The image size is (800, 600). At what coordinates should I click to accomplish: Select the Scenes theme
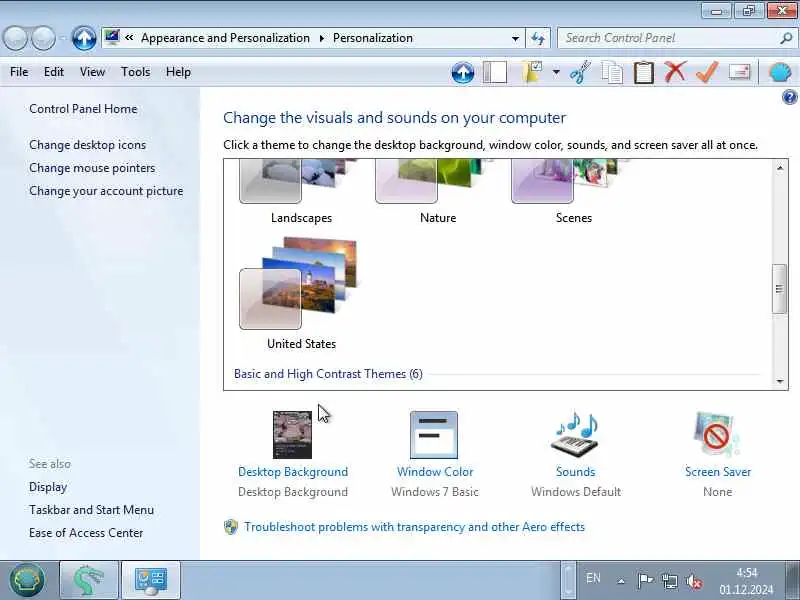pyautogui.click(x=573, y=191)
